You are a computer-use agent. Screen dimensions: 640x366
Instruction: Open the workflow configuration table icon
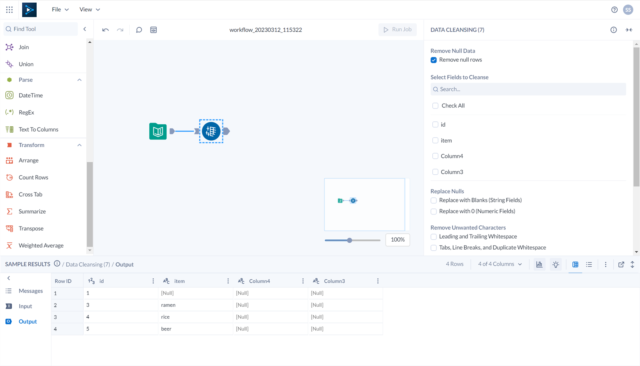(153, 30)
